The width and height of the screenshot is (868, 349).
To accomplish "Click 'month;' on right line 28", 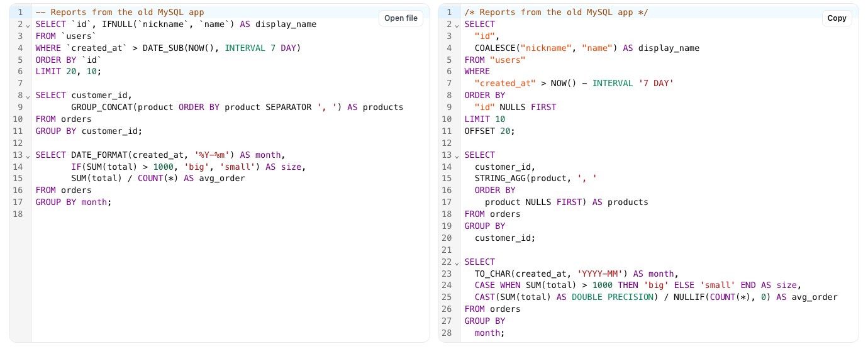I will (490, 333).
